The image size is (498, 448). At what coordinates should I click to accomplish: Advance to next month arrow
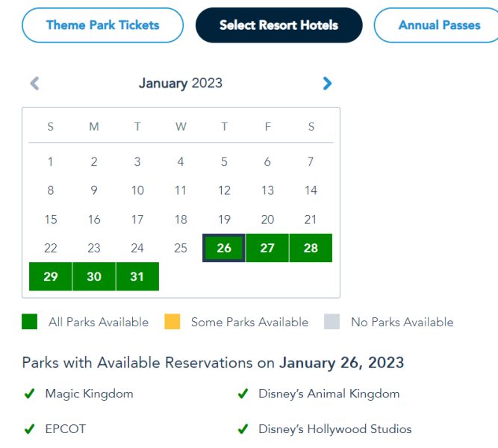(327, 84)
